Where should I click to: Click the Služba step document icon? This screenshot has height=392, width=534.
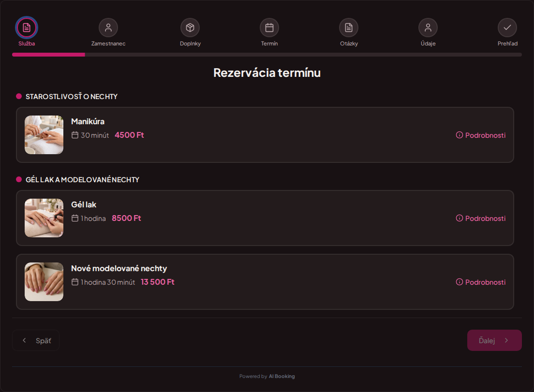pyautogui.click(x=27, y=28)
